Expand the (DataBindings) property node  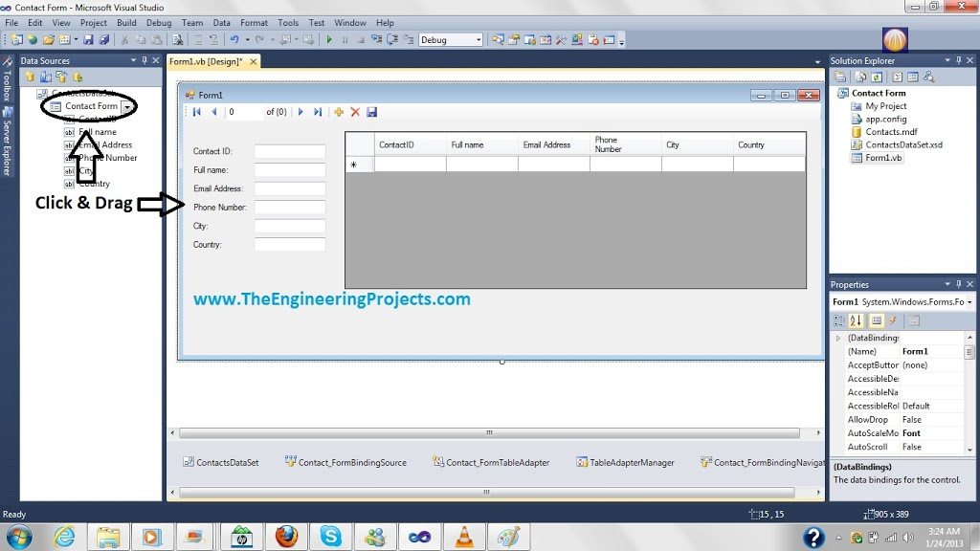click(x=838, y=338)
